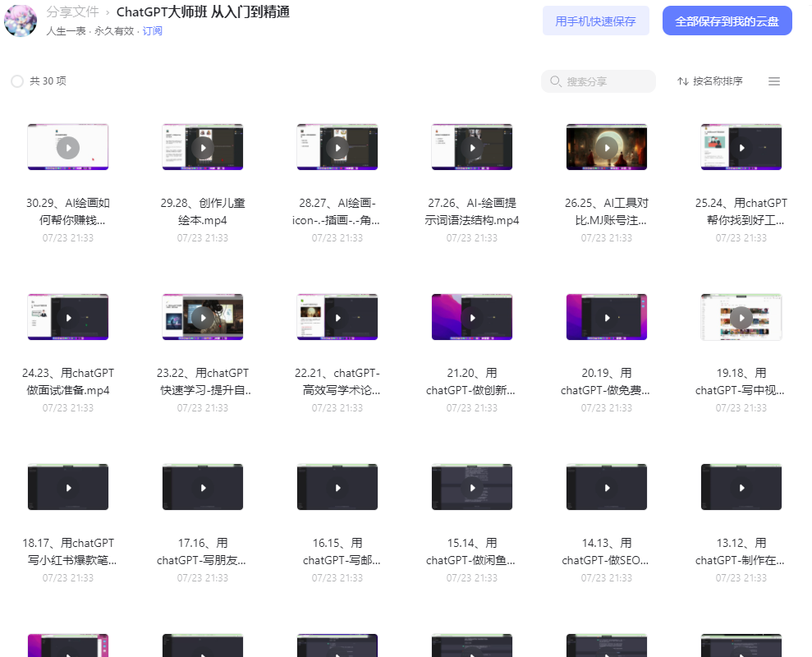Image resolution: width=812 pixels, height=657 pixels.
Task: Play video 25.24、用chatGPT帮你找到好工
Action: point(741,147)
